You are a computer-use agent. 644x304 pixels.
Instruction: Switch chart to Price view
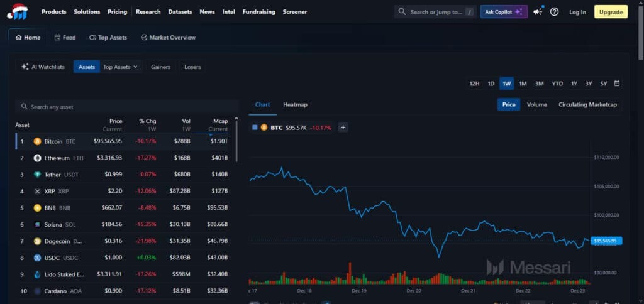[x=508, y=105]
